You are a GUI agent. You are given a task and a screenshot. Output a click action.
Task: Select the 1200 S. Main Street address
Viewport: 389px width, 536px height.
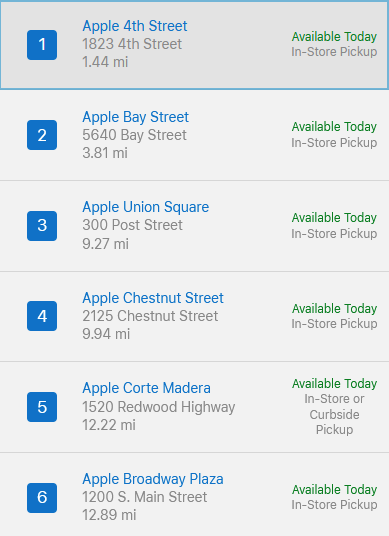coord(145,497)
